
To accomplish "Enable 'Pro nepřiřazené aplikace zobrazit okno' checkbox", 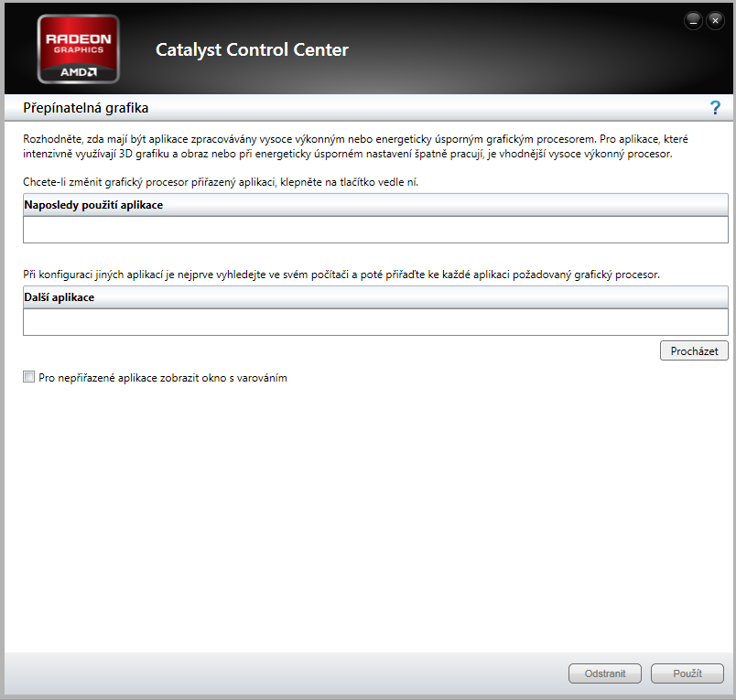I will click(29, 377).
